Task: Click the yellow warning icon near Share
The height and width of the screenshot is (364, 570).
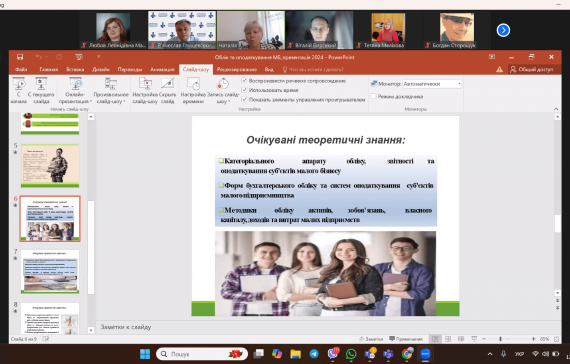Action: pos(499,69)
